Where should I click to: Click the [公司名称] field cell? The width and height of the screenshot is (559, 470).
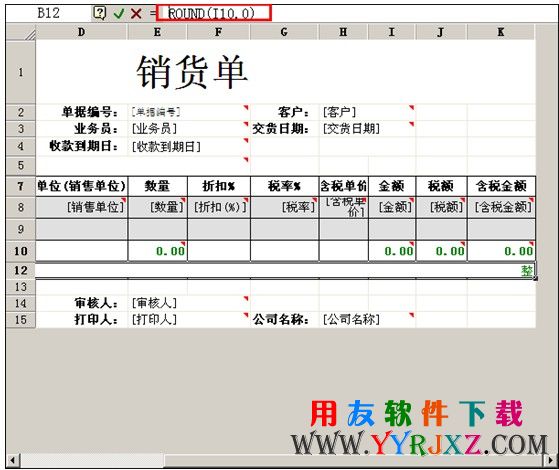367,320
